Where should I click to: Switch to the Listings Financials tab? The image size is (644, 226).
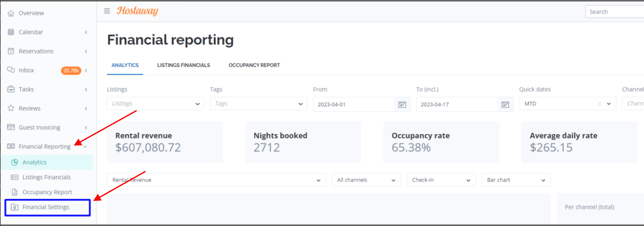(184, 65)
